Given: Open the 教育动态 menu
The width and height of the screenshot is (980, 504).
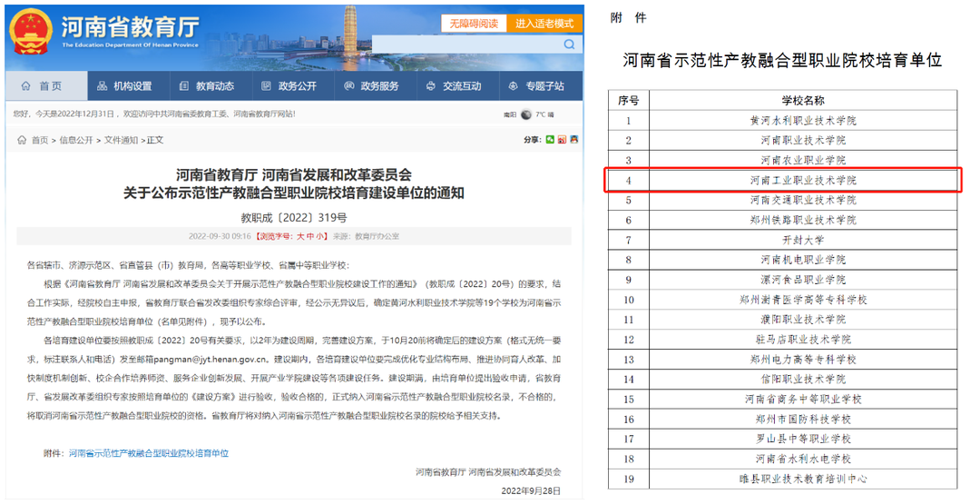Looking at the screenshot, I should pyautogui.click(x=211, y=85).
